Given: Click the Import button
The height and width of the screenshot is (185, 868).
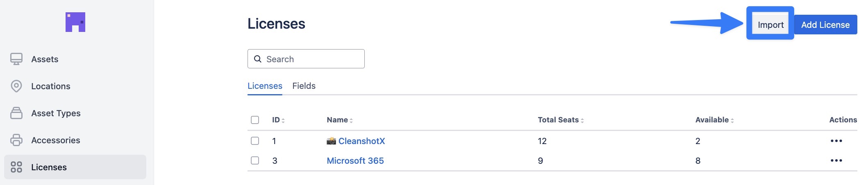Looking at the screenshot, I should (770, 25).
